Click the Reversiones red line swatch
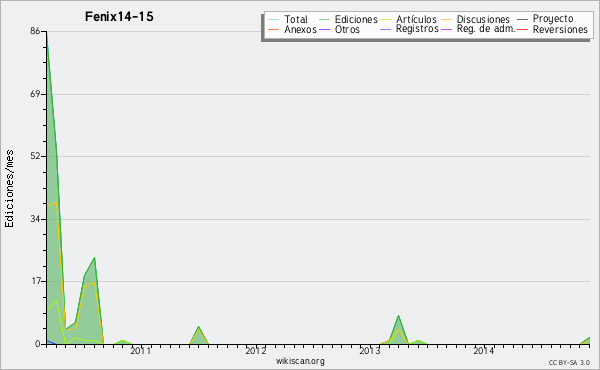600x370 pixels. click(x=523, y=29)
